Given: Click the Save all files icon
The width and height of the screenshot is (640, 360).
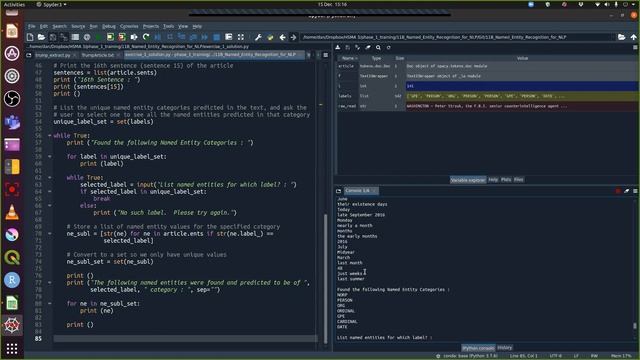Looking at the screenshot, I should tap(64, 37).
